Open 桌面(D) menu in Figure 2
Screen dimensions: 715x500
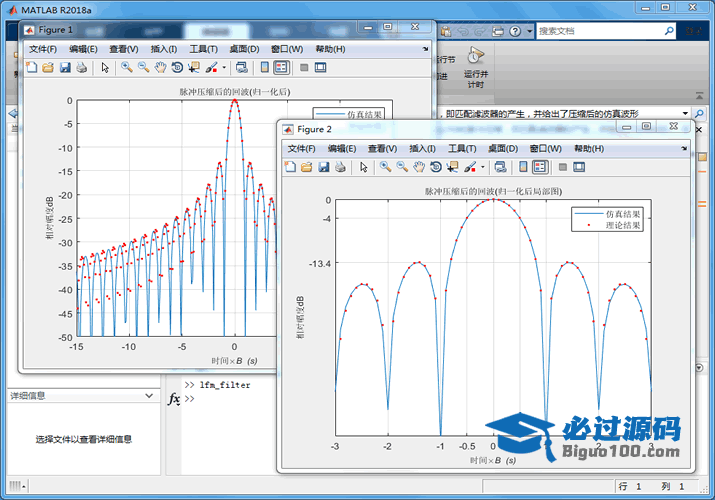pyautogui.click(x=503, y=149)
